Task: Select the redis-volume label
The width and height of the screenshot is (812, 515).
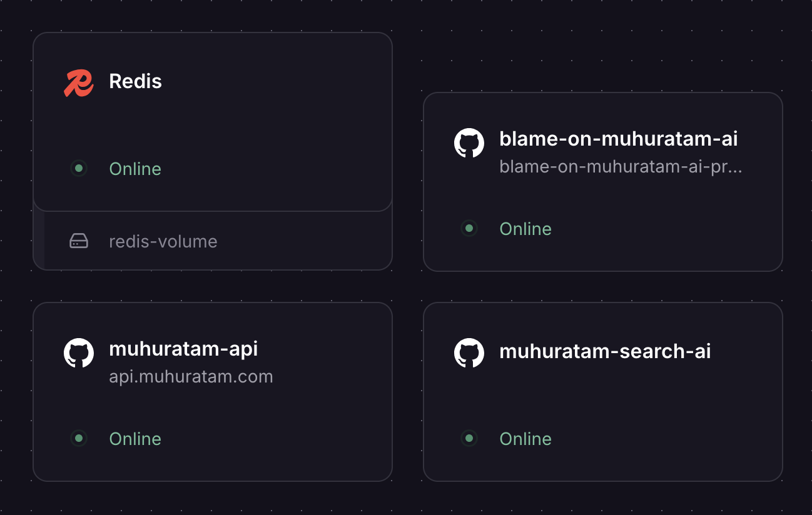Action: (163, 241)
